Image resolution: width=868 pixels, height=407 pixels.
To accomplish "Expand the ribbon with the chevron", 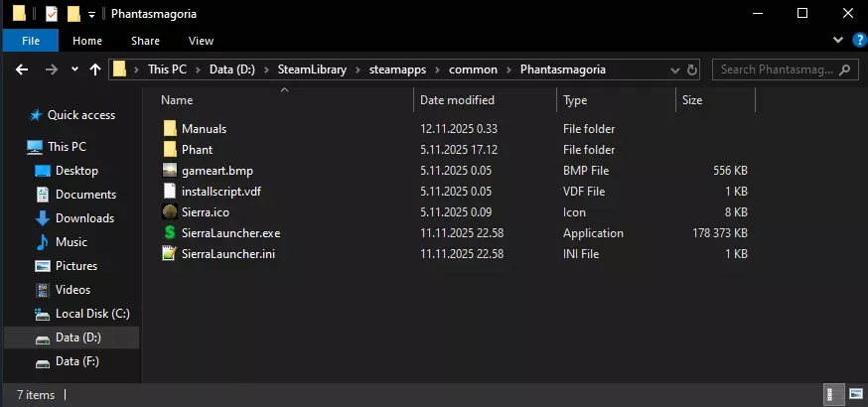I will 836,41.
